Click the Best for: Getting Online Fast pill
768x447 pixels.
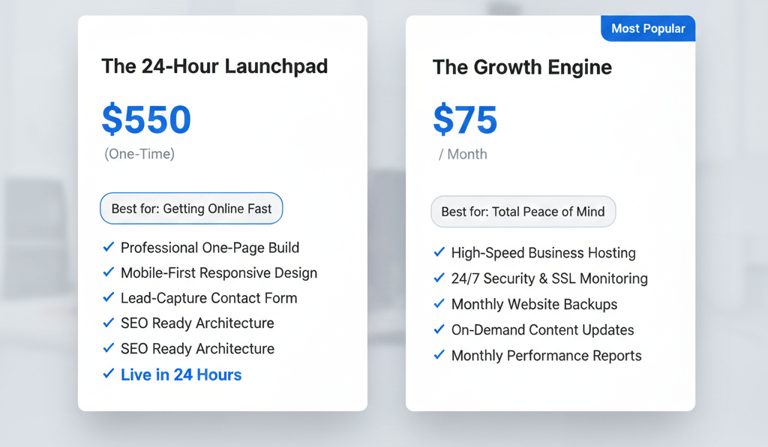[191, 209]
